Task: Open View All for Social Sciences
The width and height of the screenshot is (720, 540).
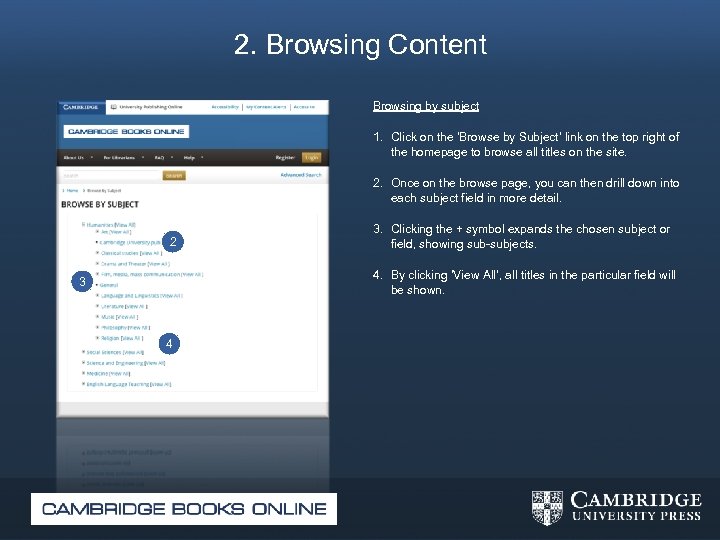Action: [134, 353]
